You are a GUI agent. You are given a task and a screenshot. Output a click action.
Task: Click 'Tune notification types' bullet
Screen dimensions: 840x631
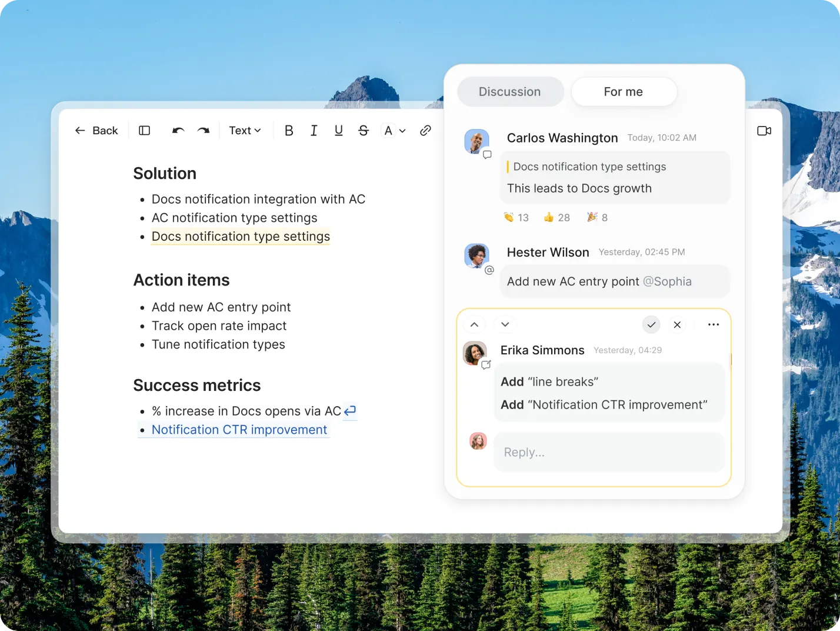pos(218,344)
